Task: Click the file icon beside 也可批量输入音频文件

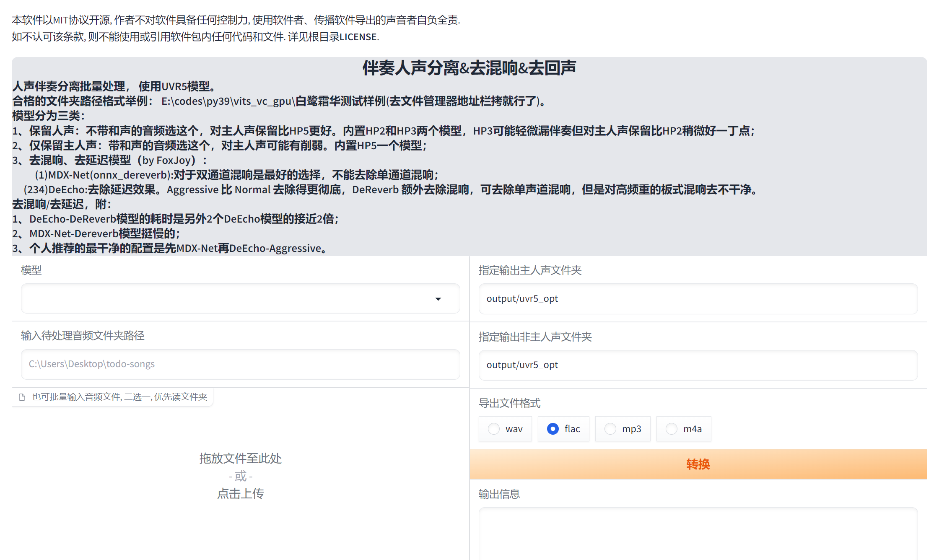Action: coord(22,397)
